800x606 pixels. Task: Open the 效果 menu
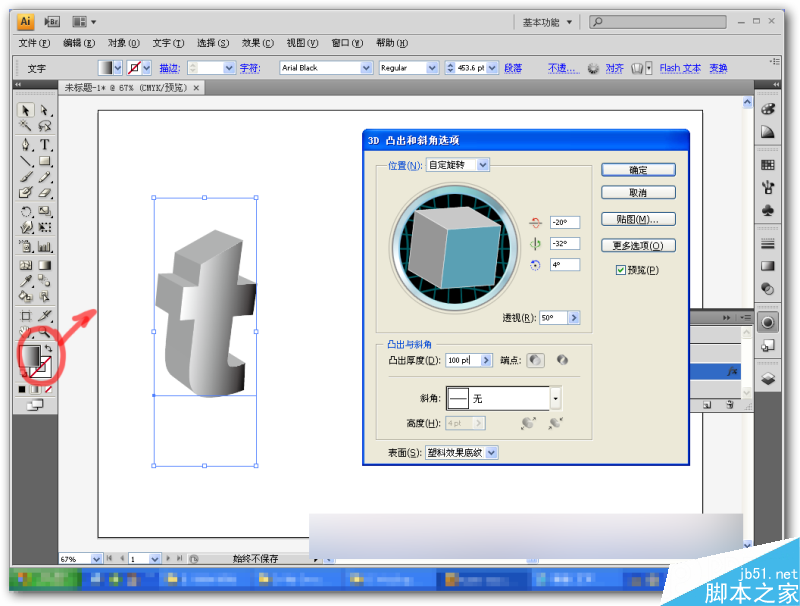click(257, 43)
